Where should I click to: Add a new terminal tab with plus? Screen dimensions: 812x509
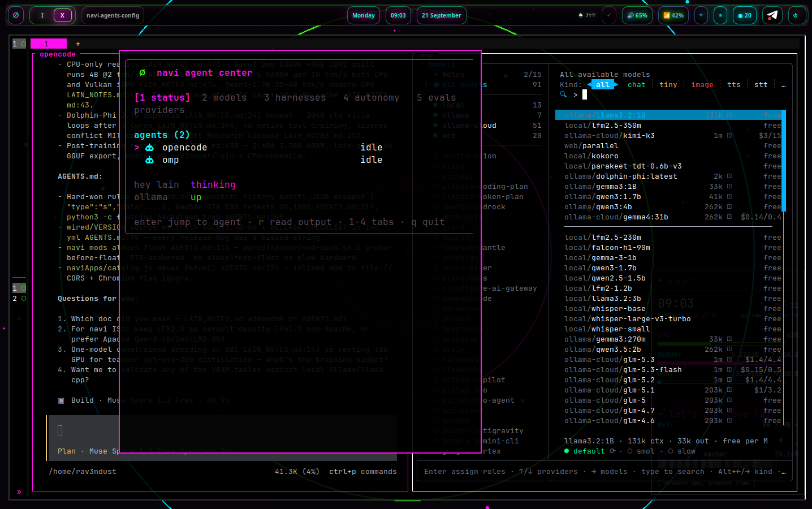click(78, 44)
